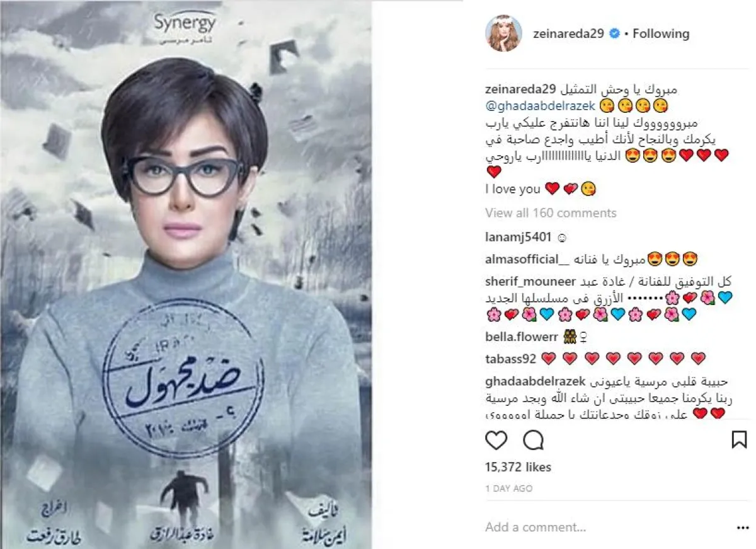
Task: Click the Synergy logo on poster
Action: [x=185, y=26]
